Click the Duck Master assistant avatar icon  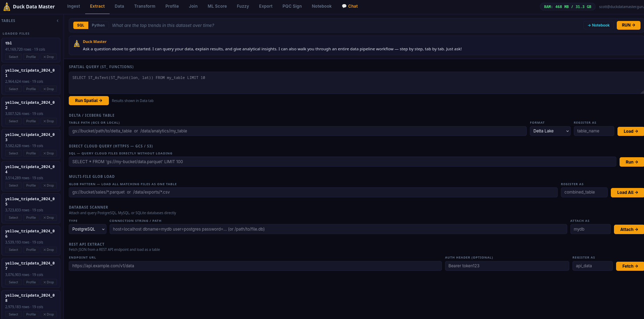(77, 44)
